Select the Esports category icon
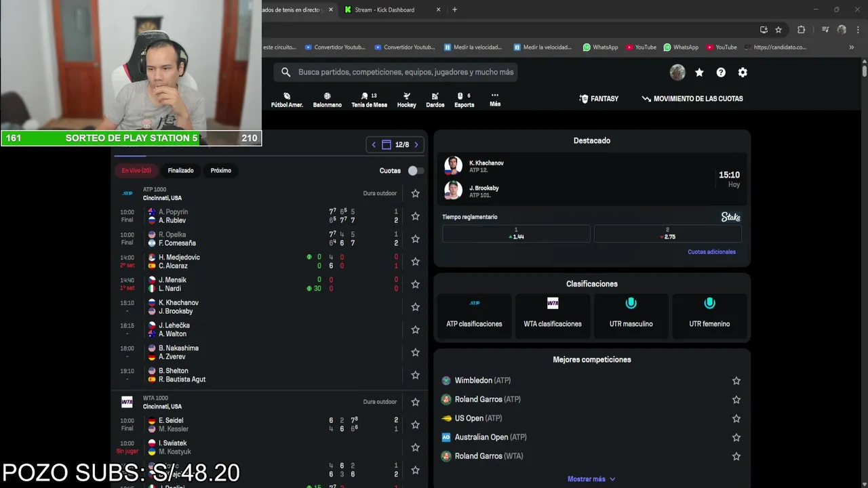 (464, 100)
